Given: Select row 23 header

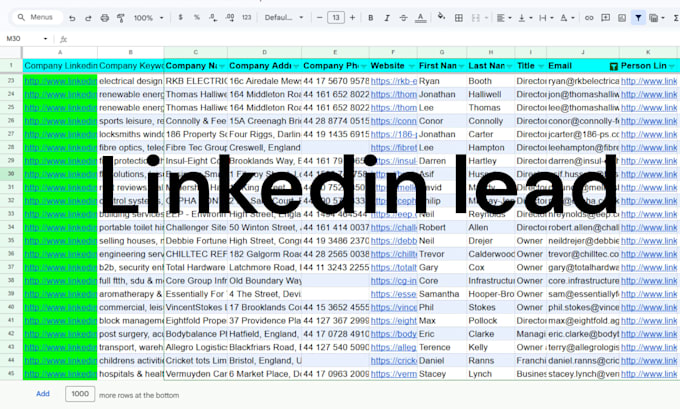Looking at the screenshot, I should pos(11,81).
